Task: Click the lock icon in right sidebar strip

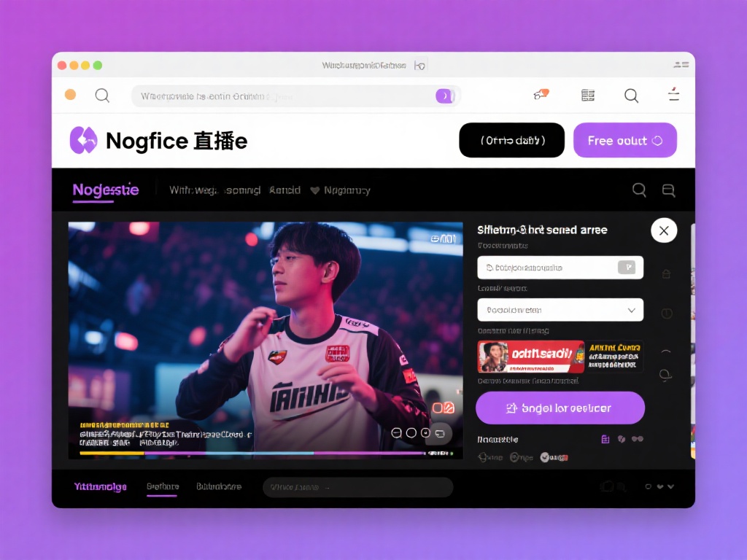Action: coord(665,274)
